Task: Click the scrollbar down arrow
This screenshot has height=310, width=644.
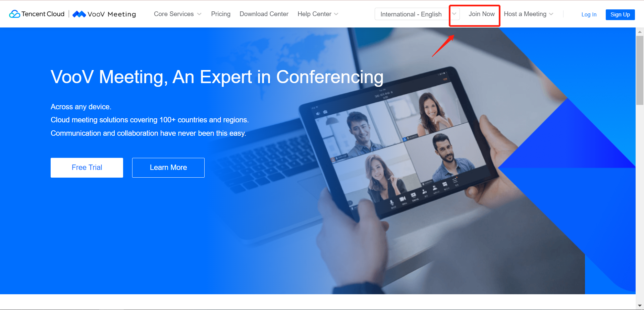Action: [x=640, y=305]
